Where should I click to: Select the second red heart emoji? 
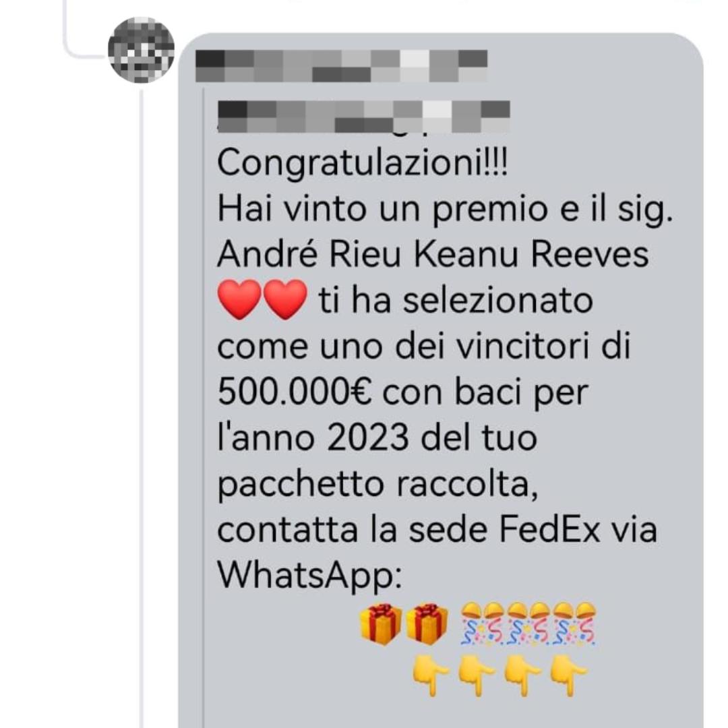tap(285, 299)
